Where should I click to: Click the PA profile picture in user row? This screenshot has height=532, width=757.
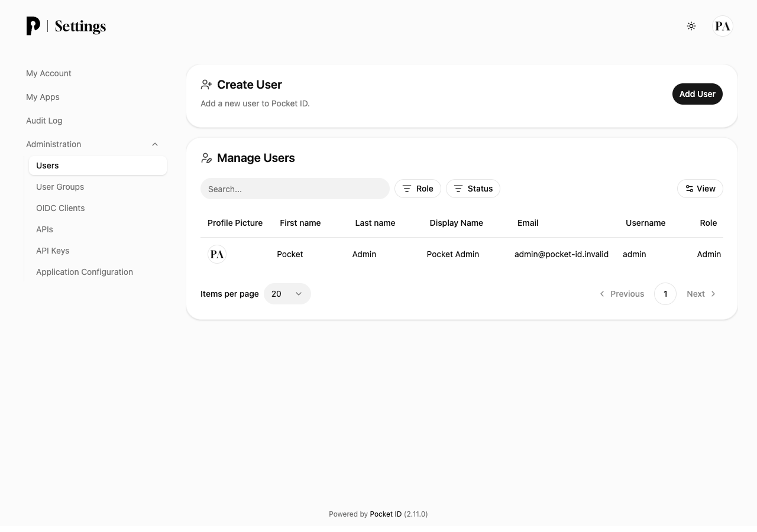tap(217, 254)
